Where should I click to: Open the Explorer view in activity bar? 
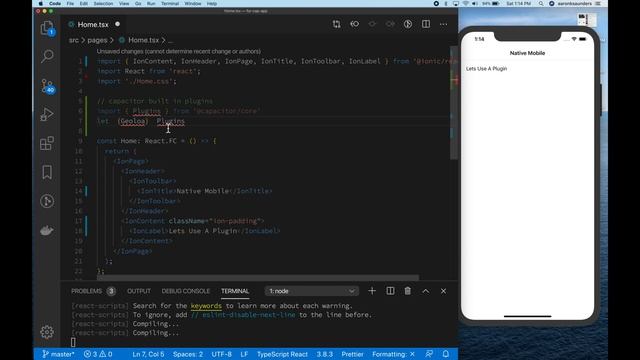tap(47, 28)
